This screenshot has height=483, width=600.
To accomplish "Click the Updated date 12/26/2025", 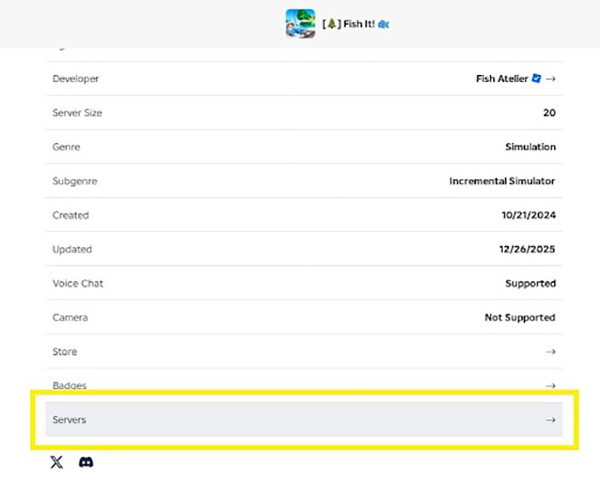I will [528, 249].
